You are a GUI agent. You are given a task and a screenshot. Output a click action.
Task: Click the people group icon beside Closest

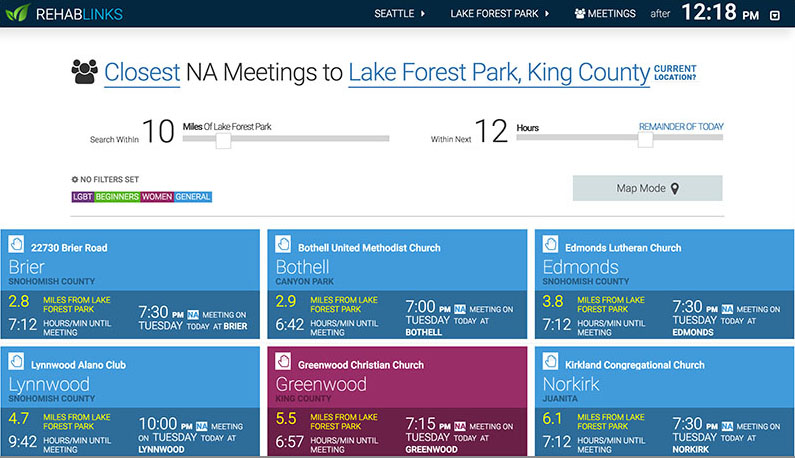click(85, 72)
